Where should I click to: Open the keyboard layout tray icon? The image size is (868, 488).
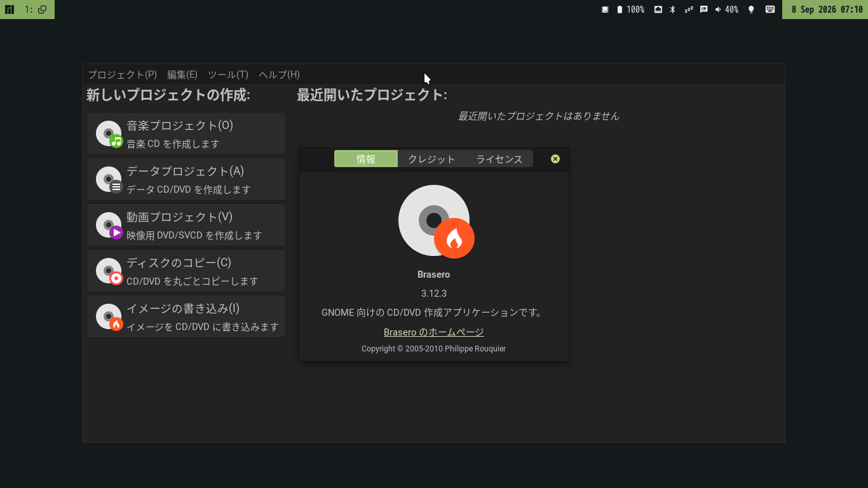click(770, 10)
